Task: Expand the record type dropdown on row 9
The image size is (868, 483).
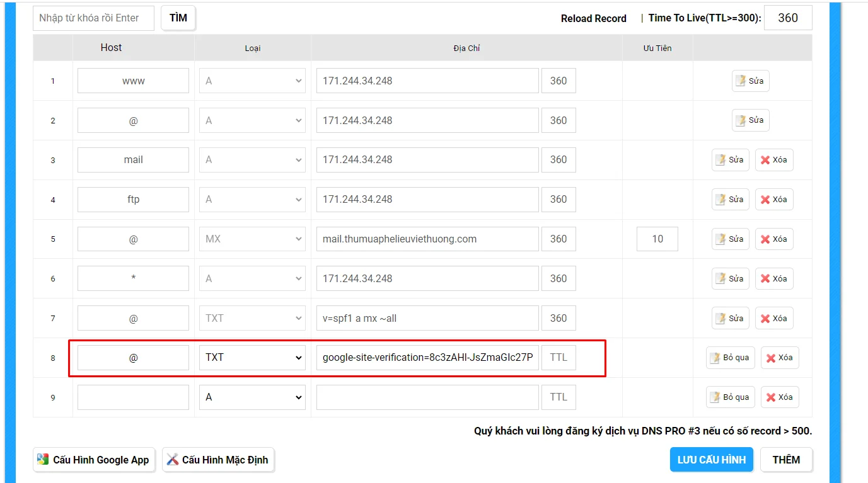Action: point(253,397)
